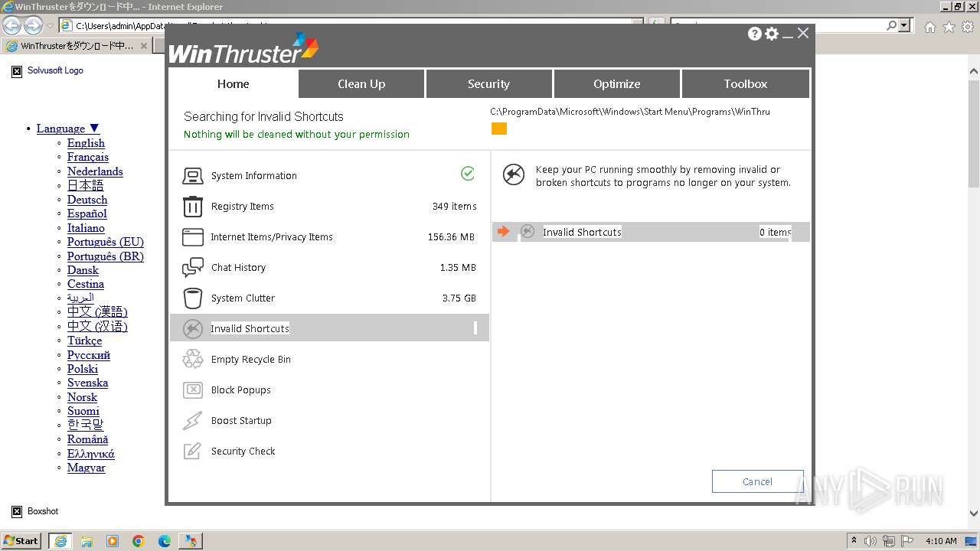
Task: Select the Security Check label
Action: click(243, 452)
